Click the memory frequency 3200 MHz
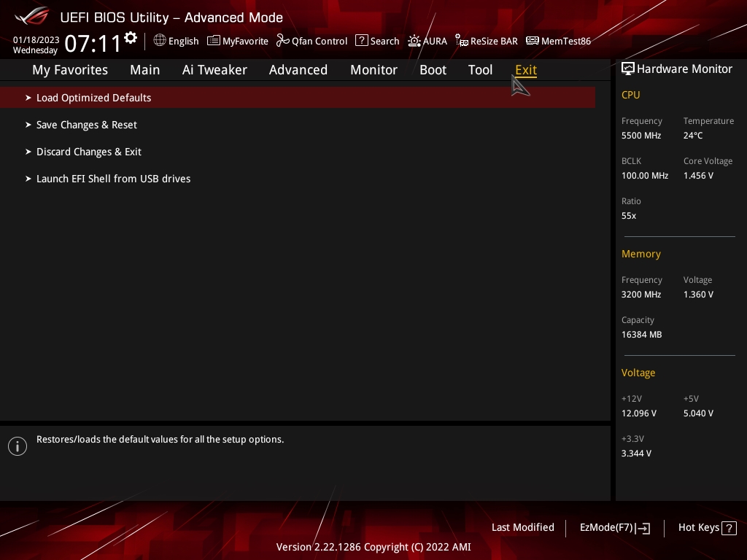This screenshot has height=560, width=747. click(641, 295)
